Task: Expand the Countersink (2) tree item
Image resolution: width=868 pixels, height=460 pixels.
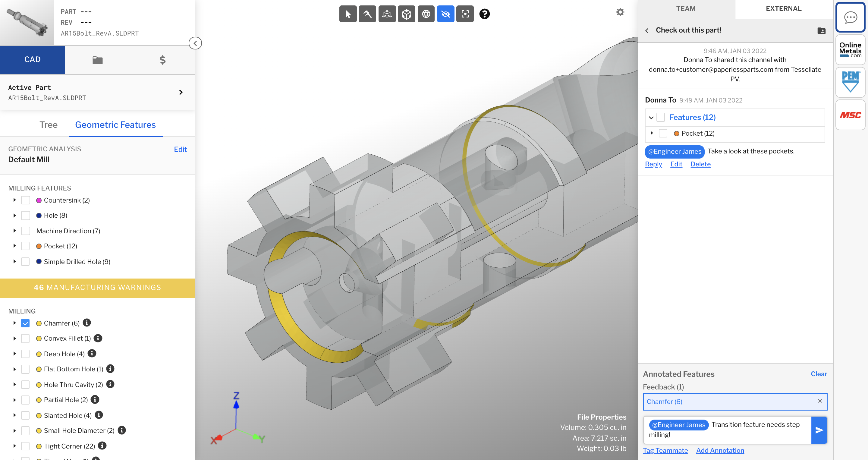Action: click(14, 200)
